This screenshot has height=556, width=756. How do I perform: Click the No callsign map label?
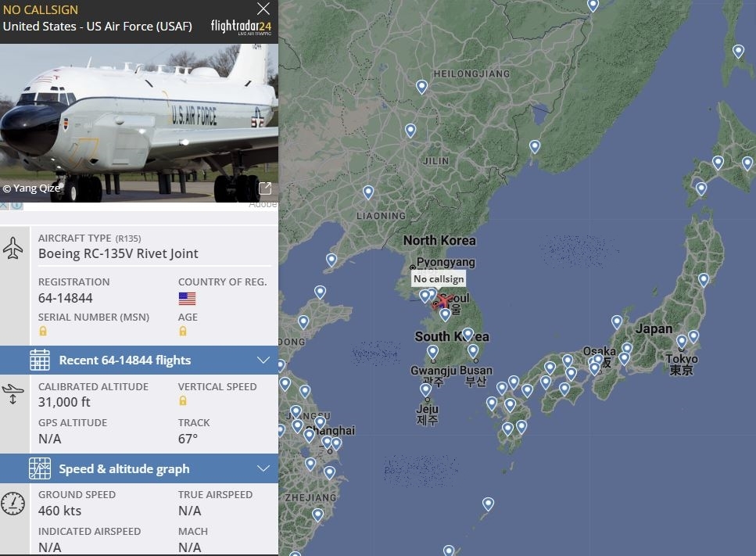439,278
